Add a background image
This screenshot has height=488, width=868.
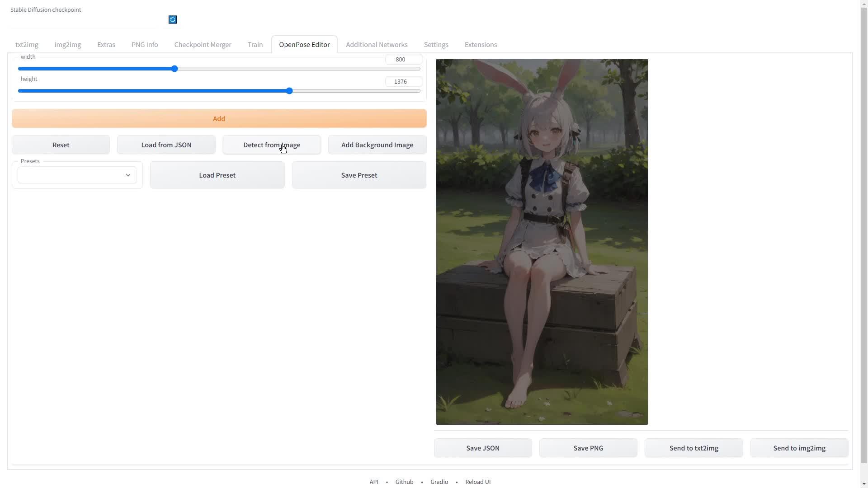[377, 145]
